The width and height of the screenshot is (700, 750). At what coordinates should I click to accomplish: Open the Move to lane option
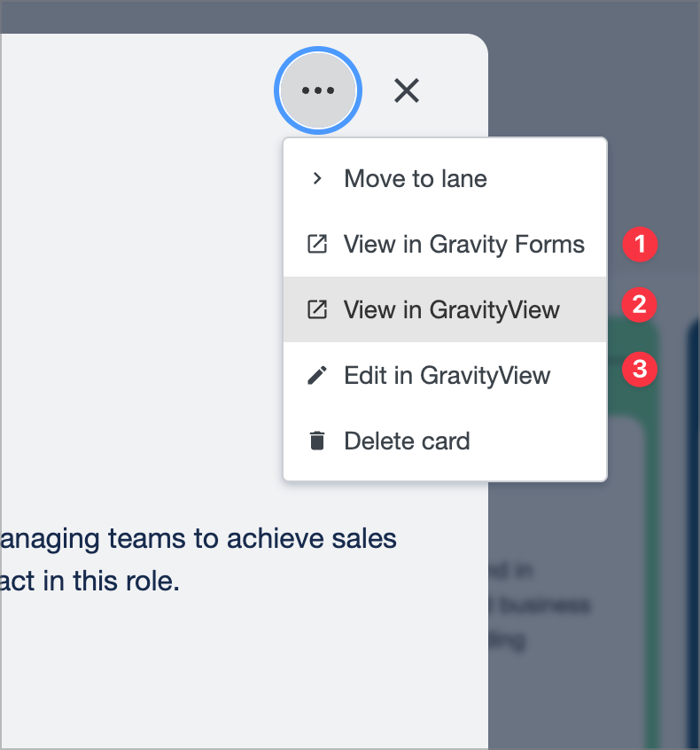416,178
